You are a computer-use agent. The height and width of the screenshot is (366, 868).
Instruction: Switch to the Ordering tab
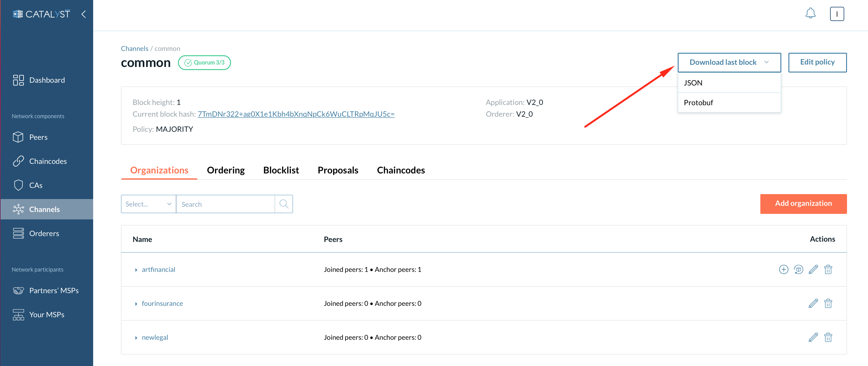click(x=226, y=170)
